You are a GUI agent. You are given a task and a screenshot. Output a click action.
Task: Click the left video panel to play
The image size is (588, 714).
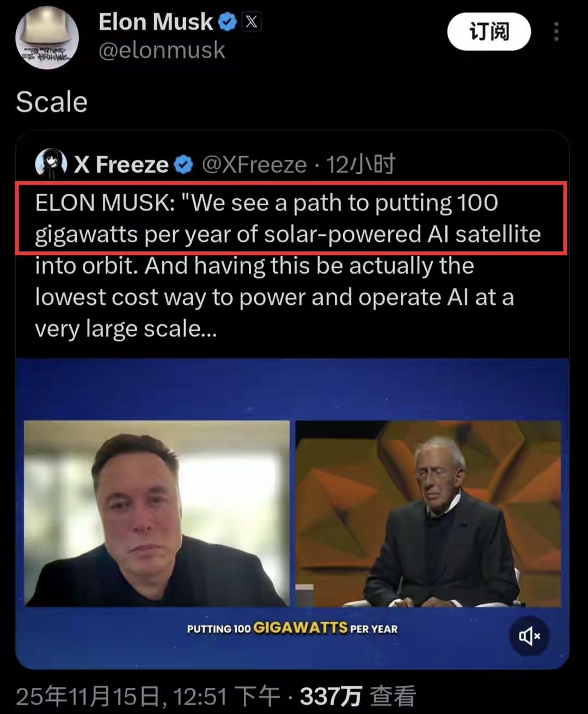tap(157, 513)
